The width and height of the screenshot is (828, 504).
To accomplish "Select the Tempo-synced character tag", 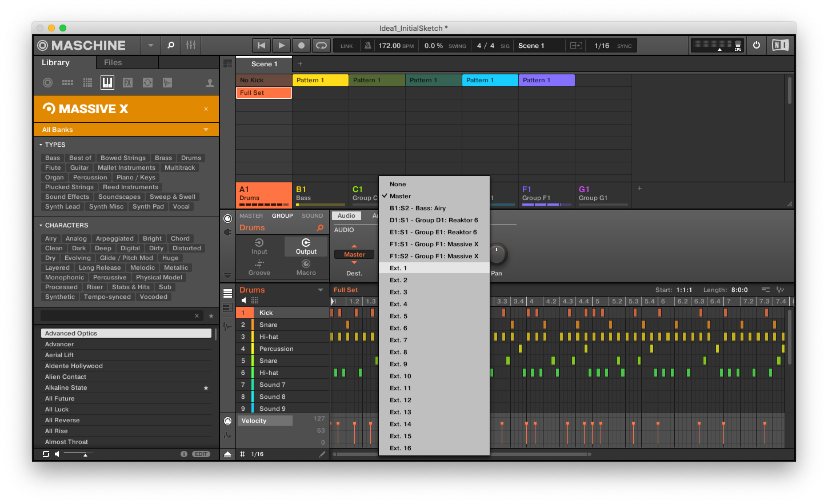I will click(107, 297).
